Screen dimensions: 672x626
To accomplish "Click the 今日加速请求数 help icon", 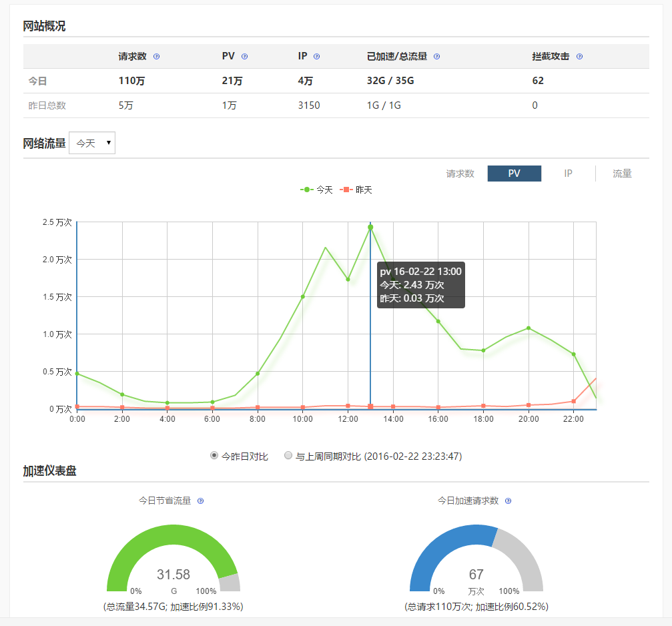I will pos(508,501).
